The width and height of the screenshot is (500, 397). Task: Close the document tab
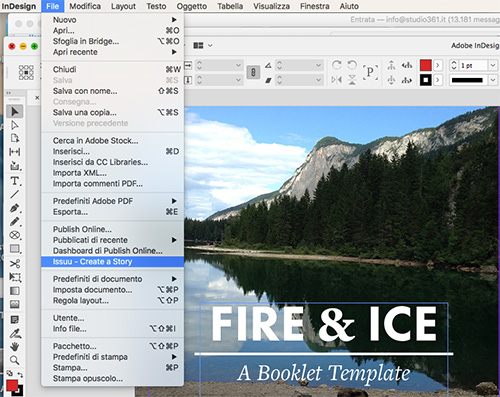coord(37,98)
